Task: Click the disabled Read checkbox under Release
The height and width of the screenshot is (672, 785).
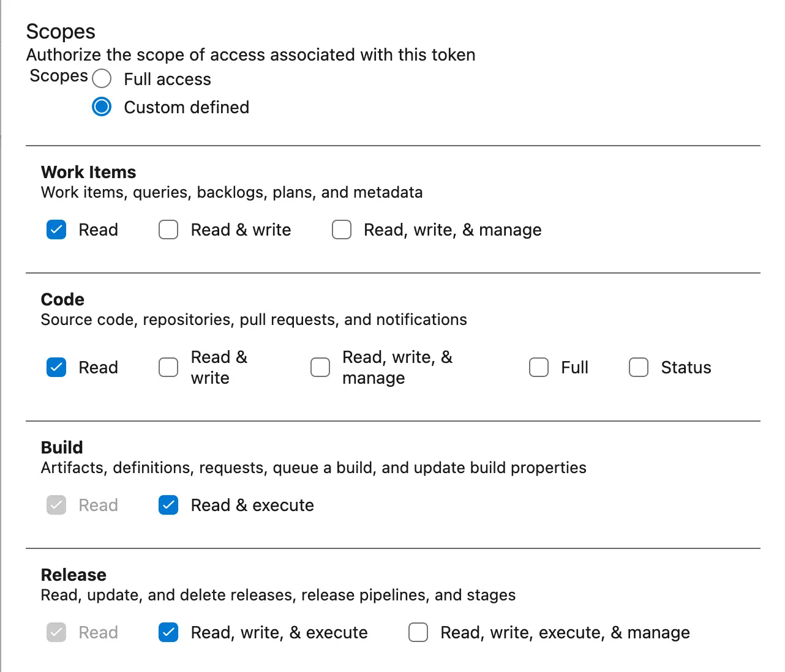Action: [x=56, y=632]
